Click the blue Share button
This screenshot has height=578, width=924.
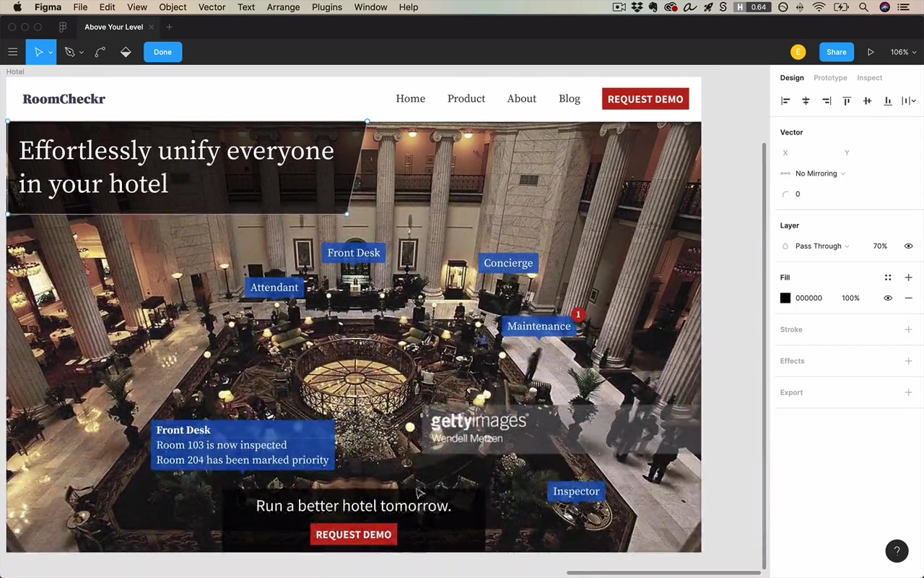coord(837,52)
